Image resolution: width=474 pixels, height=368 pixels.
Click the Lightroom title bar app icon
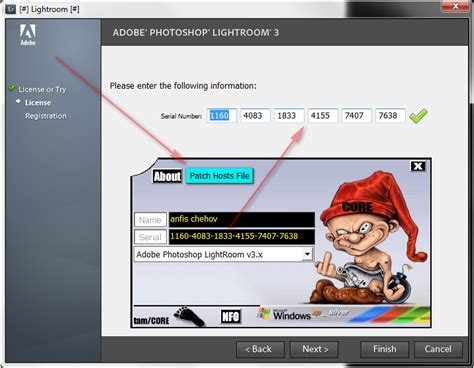pyautogui.click(x=10, y=9)
